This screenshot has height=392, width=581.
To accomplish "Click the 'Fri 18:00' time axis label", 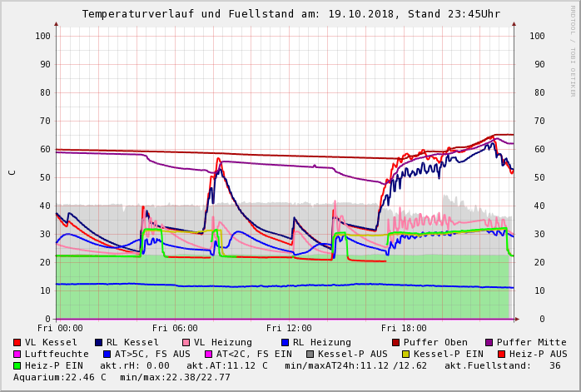I will click(x=404, y=328).
